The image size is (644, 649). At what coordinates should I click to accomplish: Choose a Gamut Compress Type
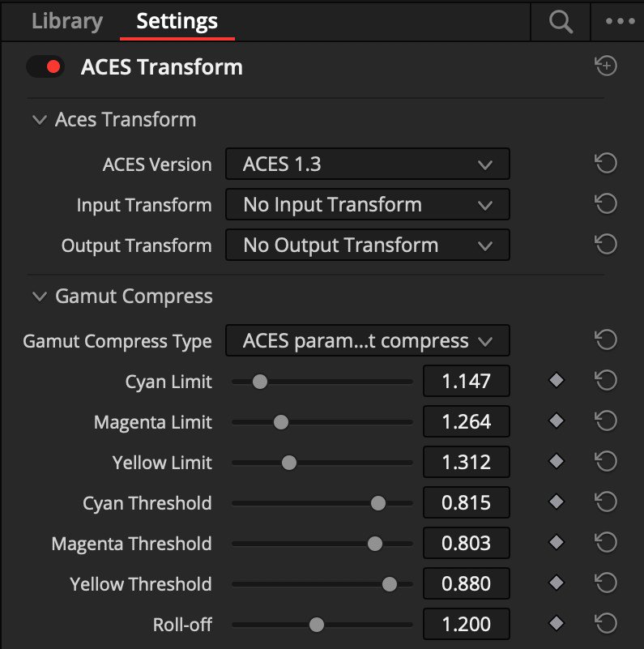[x=367, y=340]
